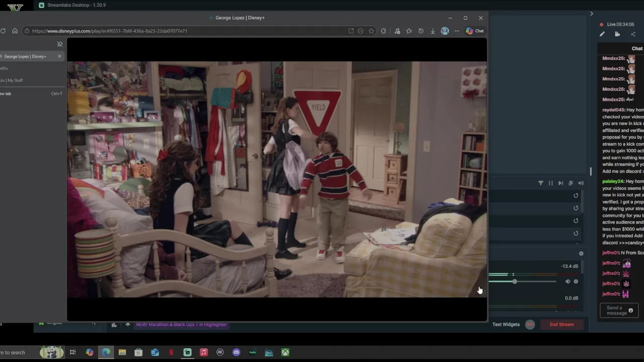Open the media music-note toolbar icon

[397, 31]
